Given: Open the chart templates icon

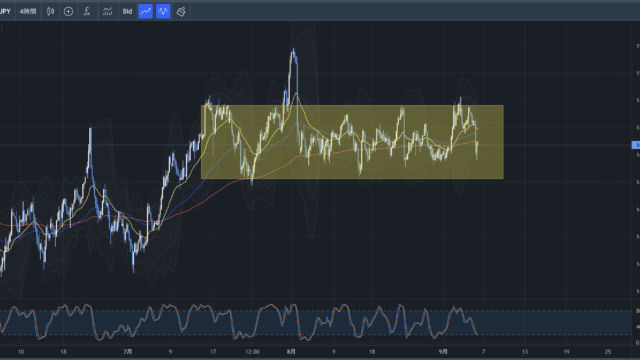Looking at the screenshot, I should pyautogui.click(x=107, y=11).
